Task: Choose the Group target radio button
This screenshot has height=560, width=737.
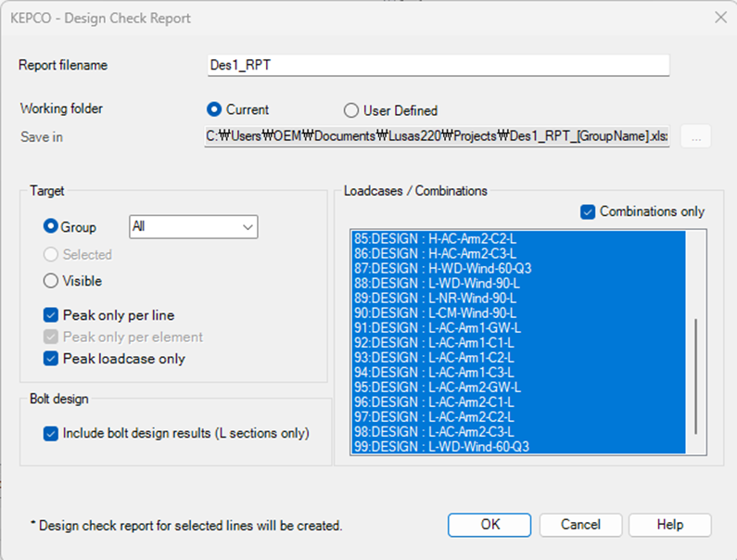Action: click(x=52, y=227)
